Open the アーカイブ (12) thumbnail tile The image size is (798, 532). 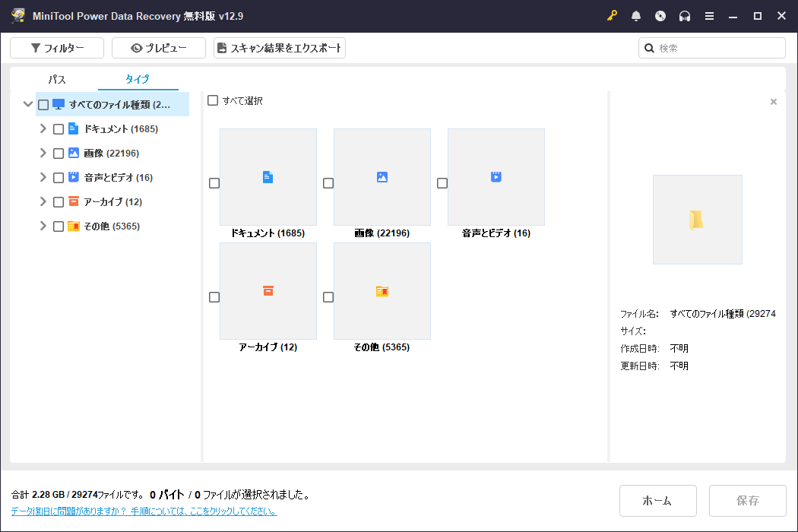pyautogui.click(x=268, y=290)
